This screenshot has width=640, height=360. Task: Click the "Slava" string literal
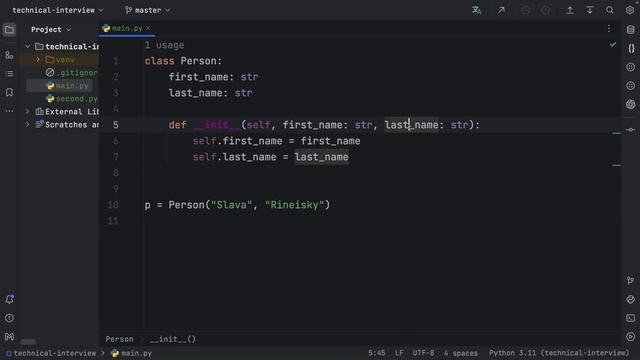point(231,205)
